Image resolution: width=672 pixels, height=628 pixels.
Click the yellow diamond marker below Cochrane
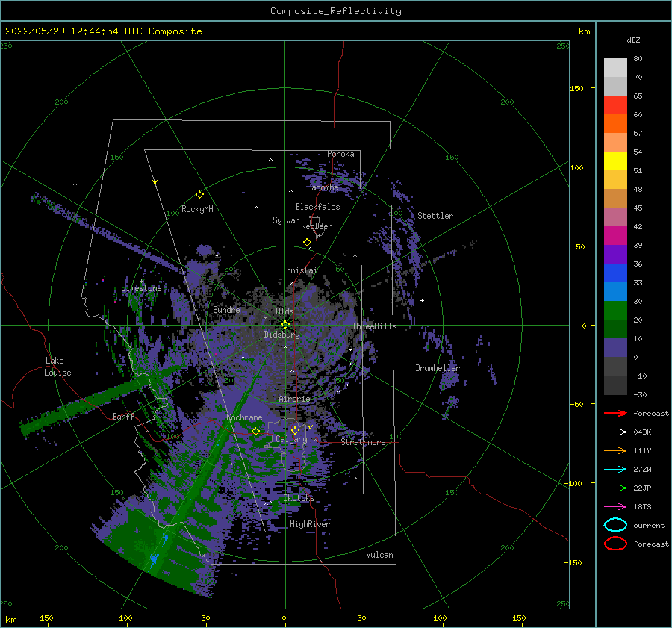point(255,432)
